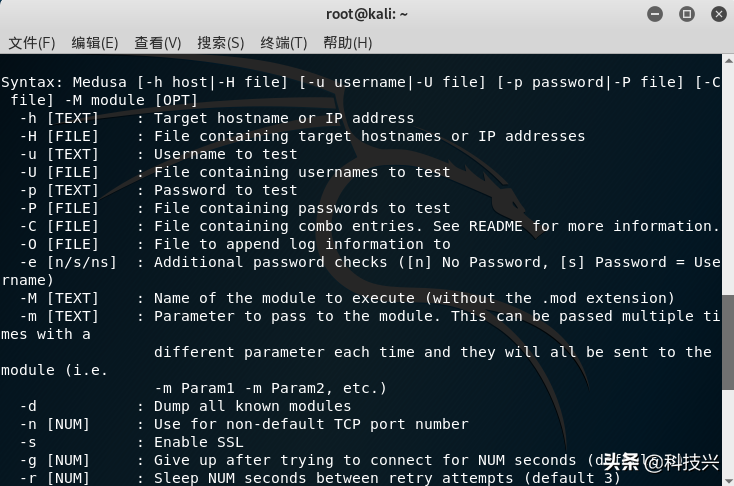Click the scrollbar up arrow
Image resolution: width=734 pixels, height=486 pixels.
[x=727, y=62]
